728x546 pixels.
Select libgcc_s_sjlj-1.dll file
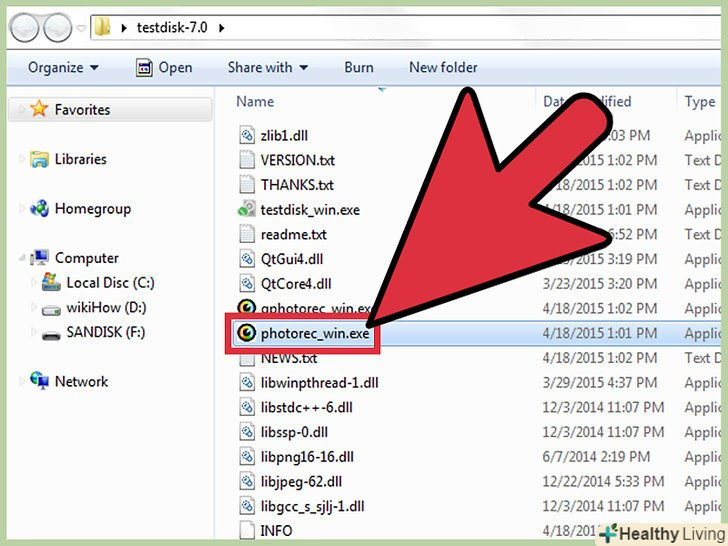tap(312, 507)
